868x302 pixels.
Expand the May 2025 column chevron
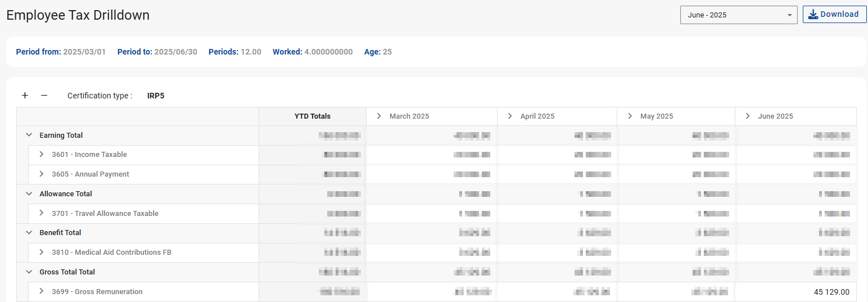point(630,116)
